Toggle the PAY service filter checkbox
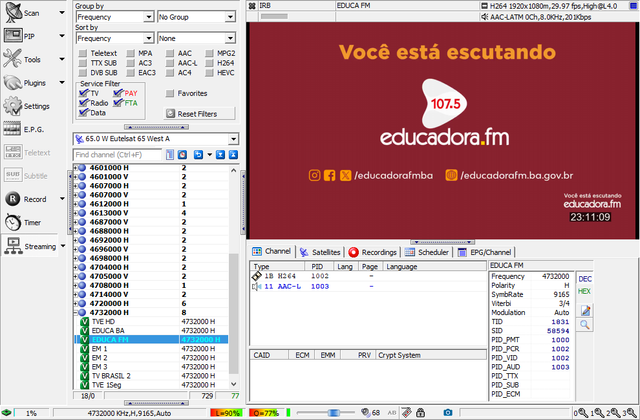Viewport: 640px width, 420px height. coord(118,93)
